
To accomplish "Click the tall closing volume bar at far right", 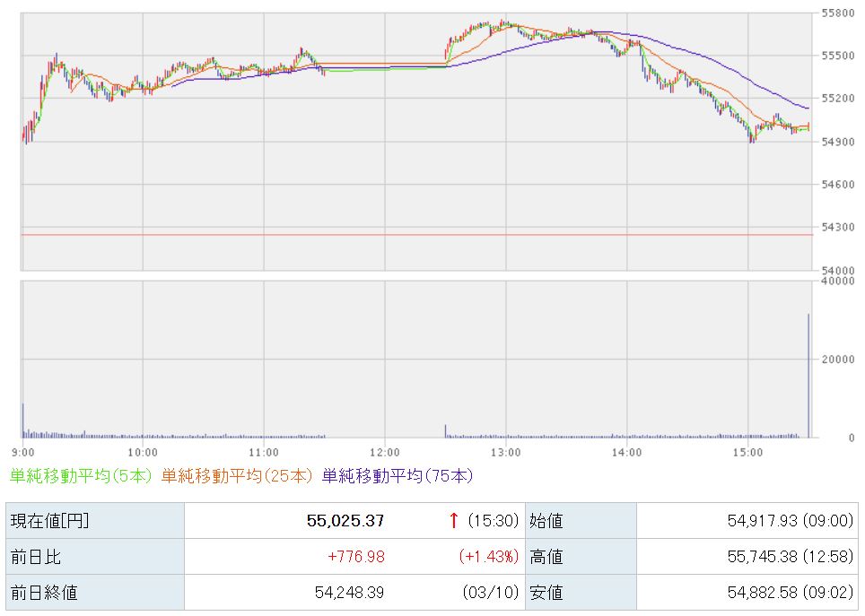I will coord(808,377).
